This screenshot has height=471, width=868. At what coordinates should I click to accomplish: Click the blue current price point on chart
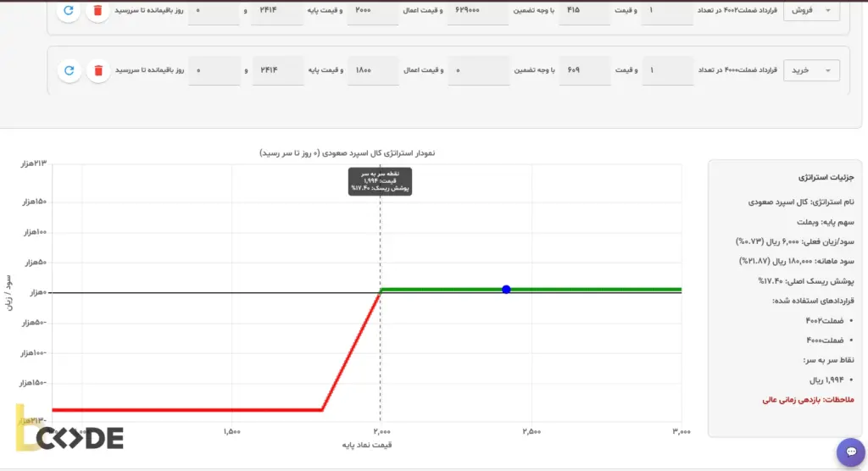pyautogui.click(x=506, y=290)
